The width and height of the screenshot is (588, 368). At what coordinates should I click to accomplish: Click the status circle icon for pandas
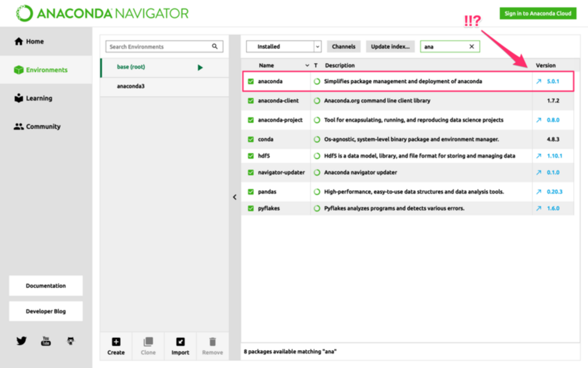[x=317, y=191]
